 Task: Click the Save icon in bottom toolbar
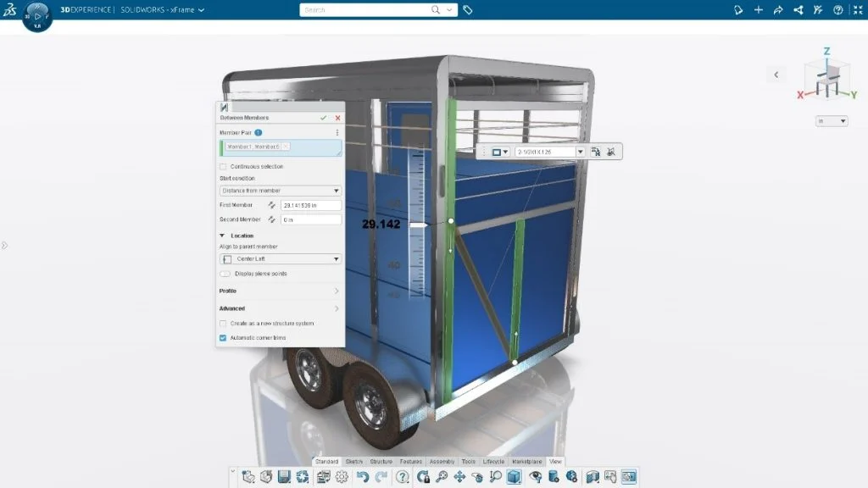(284, 477)
